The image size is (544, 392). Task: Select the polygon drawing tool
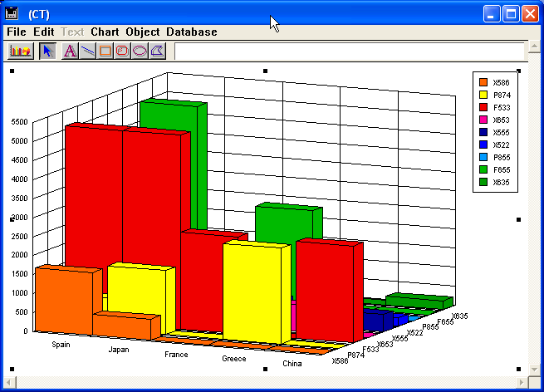pos(157,51)
